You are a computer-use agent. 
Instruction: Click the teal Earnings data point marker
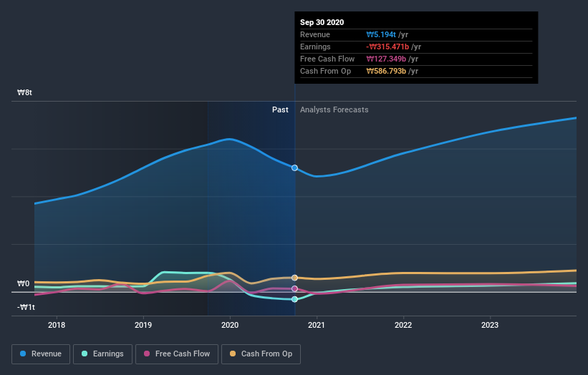coord(295,299)
